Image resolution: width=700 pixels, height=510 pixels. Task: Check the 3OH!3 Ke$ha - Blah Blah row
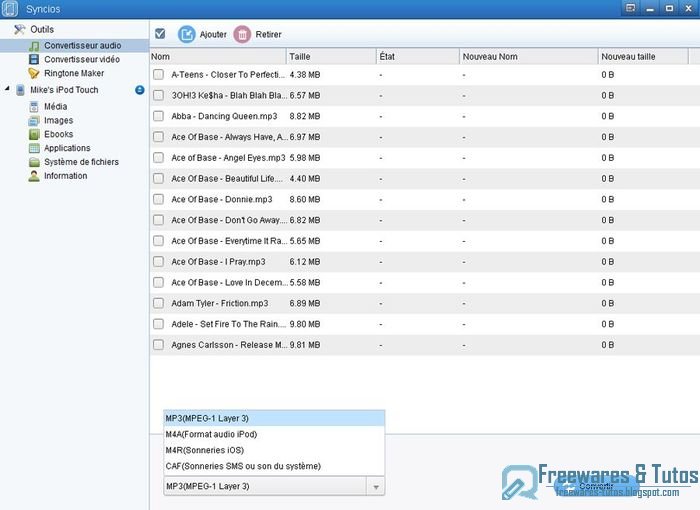pos(158,95)
